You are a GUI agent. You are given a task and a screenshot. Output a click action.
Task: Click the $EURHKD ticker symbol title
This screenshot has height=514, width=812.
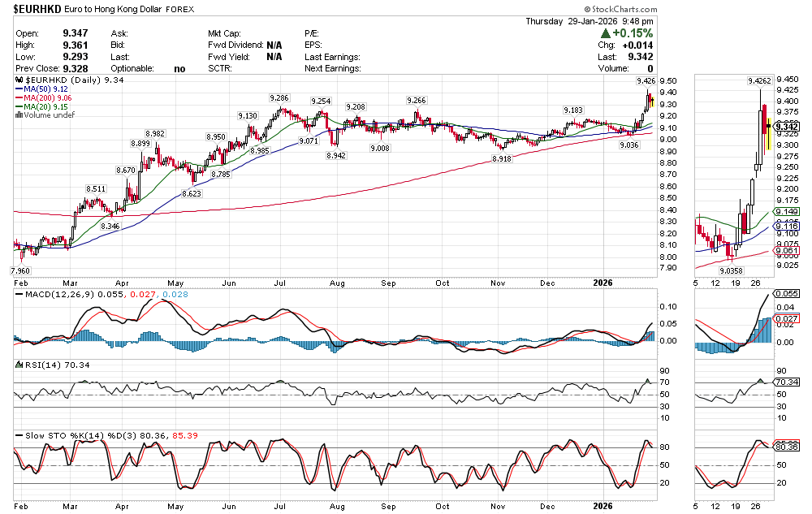point(40,9)
